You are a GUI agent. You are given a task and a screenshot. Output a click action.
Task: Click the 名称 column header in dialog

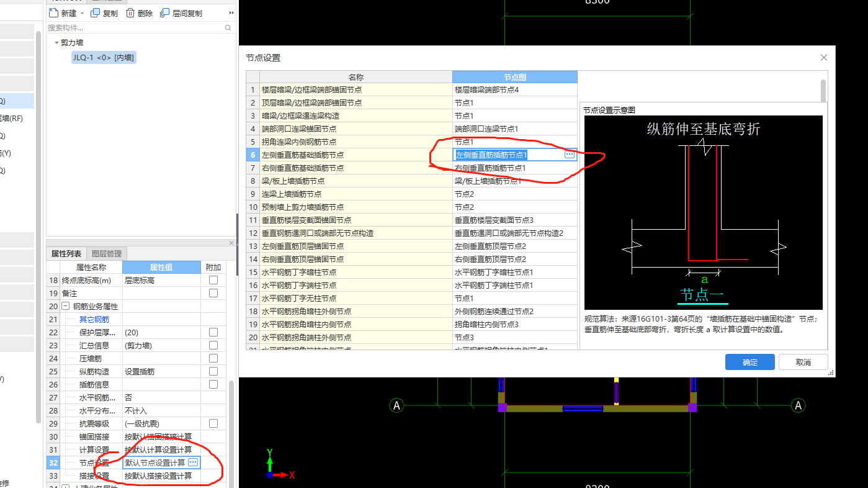pos(356,77)
